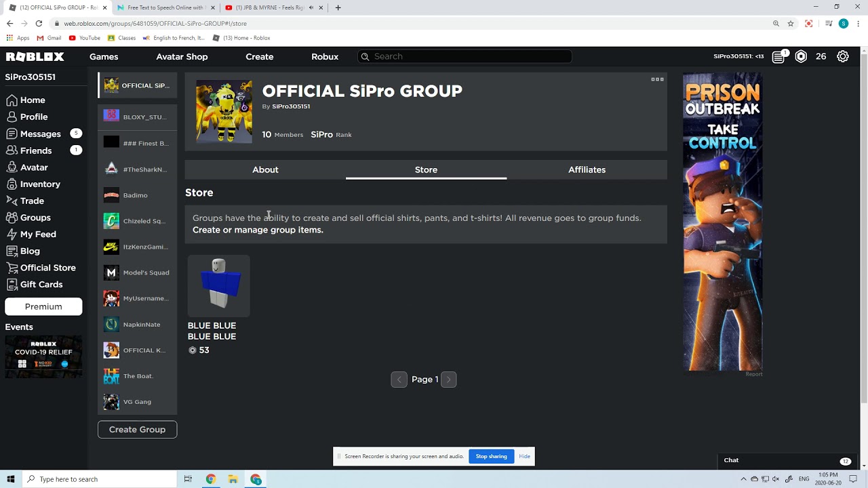
Task: Open Create in the header
Action: click(260, 57)
